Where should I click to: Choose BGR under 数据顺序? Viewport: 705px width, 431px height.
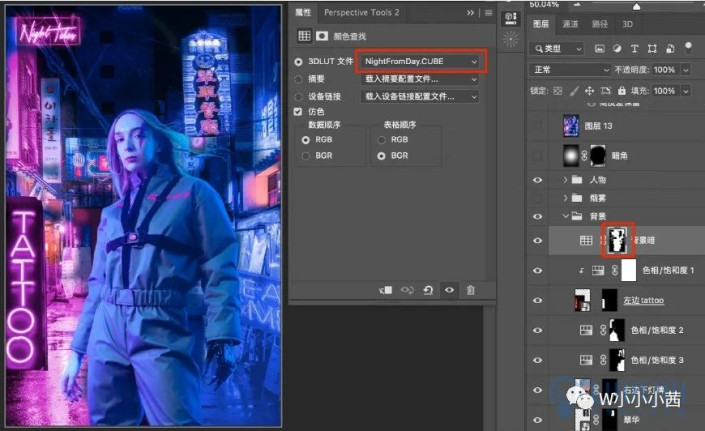(306, 156)
